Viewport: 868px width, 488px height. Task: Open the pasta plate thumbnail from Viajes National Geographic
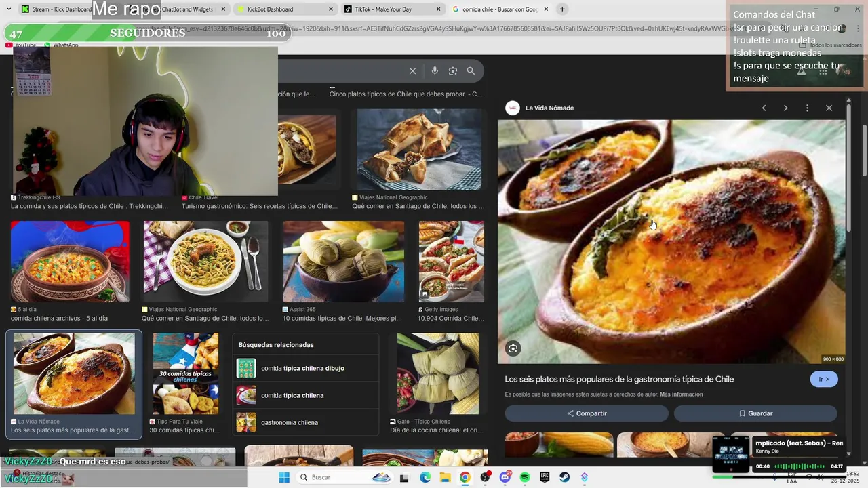(x=205, y=262)
